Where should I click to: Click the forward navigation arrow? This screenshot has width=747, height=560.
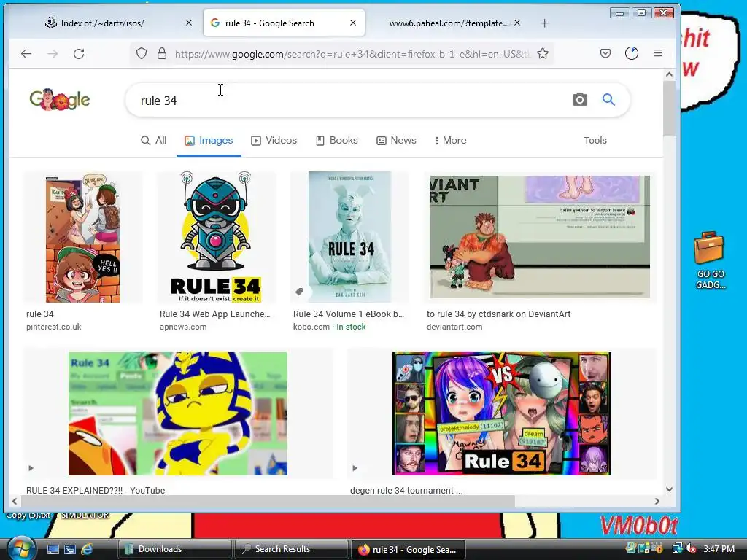pyautogui.click(x=53, y=54)
